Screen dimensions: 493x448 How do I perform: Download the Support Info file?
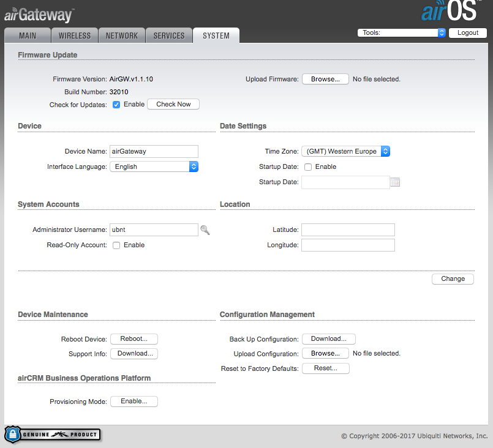(134, 354)
